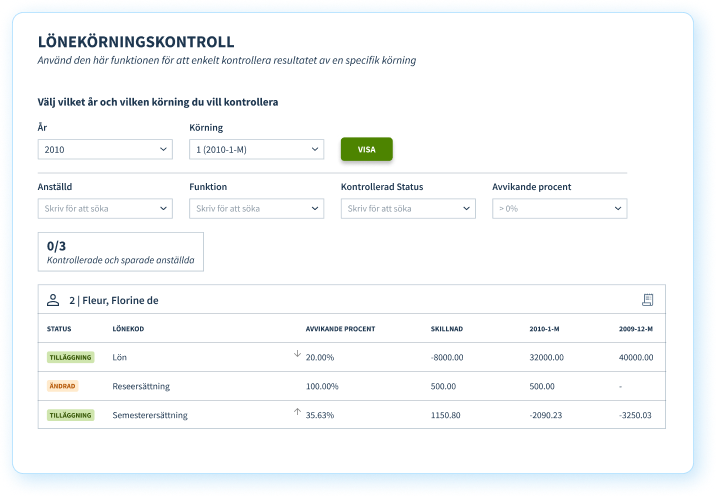Viewport: 716px width, 496px height.
Task: Open the Anställd search dropdown
Action: [105, 208]
